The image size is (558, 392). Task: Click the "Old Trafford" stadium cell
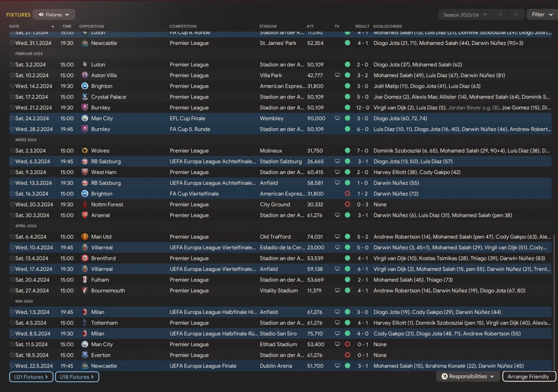275,237
